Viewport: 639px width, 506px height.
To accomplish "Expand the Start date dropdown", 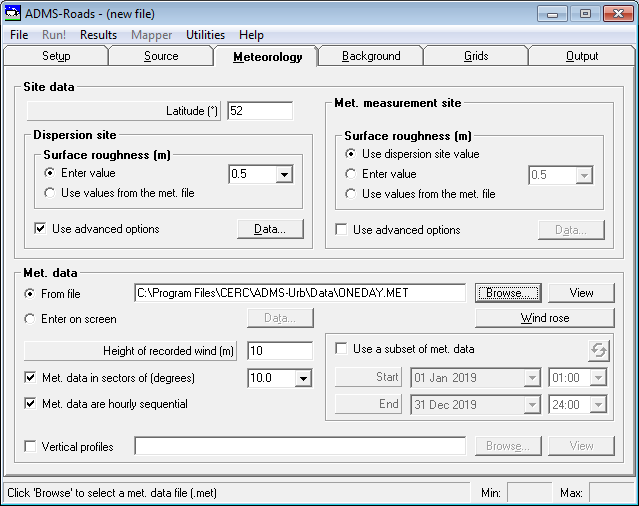I will click(532, 378).
